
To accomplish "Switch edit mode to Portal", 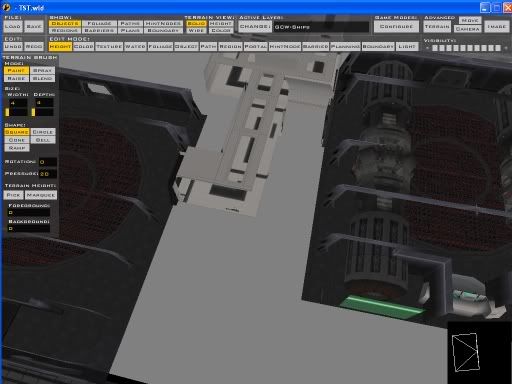I will point(256,47).
